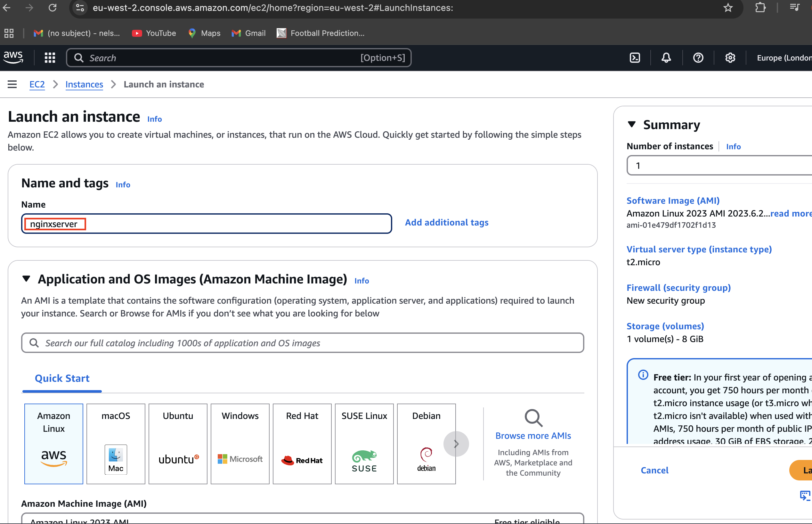Open Virtual server type (instance type) link

[x=699, y=249]
